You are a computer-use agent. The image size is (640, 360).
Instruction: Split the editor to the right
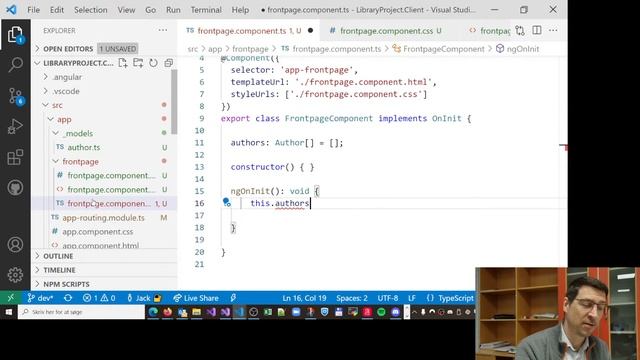[x=537, y=31]
